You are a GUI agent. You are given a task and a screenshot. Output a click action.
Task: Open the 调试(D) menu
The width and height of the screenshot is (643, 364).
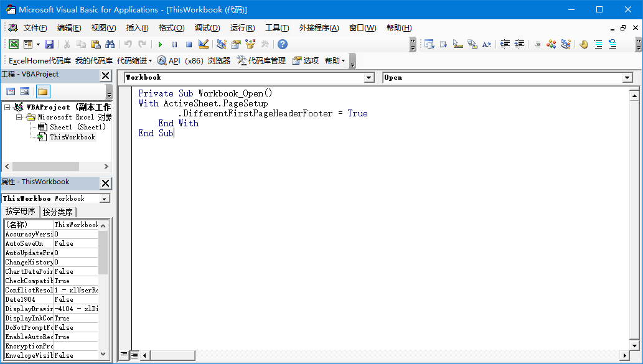click(207, 28)
